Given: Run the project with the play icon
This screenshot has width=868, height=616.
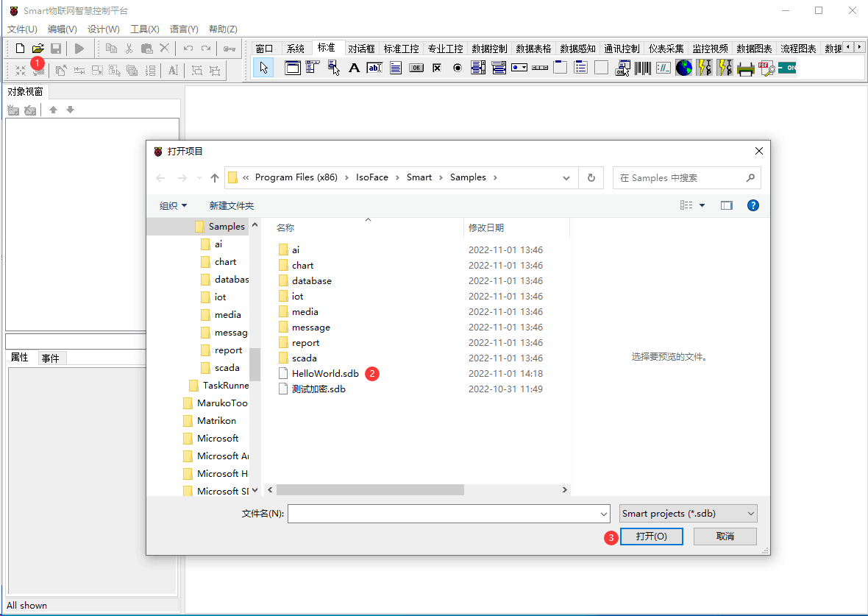Looking at the screenshot, I should 79,49.
